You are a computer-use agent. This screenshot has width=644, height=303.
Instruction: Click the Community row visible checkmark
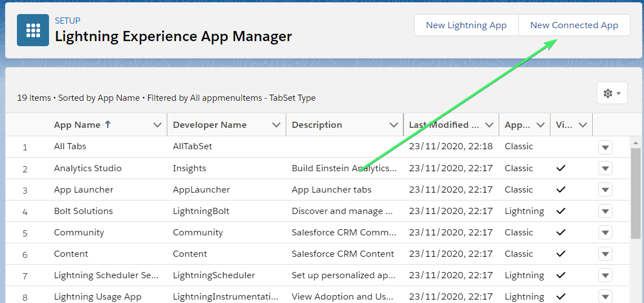tap(561, 233)
